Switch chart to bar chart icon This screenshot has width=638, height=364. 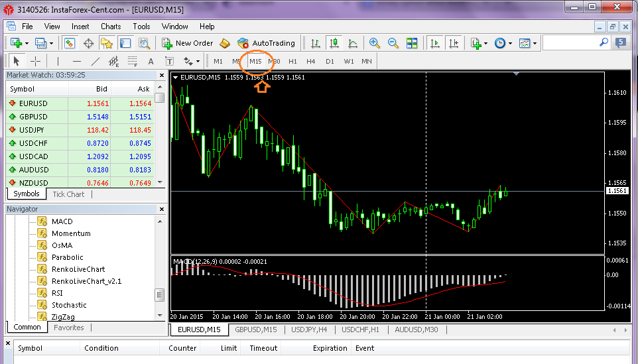315,42
